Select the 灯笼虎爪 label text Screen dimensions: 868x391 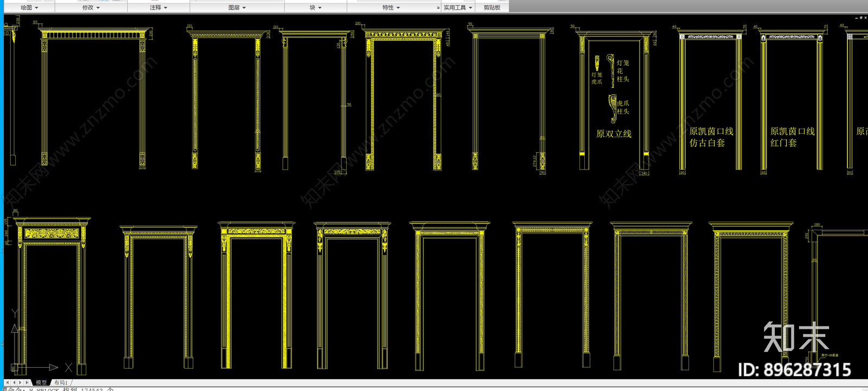597,78
